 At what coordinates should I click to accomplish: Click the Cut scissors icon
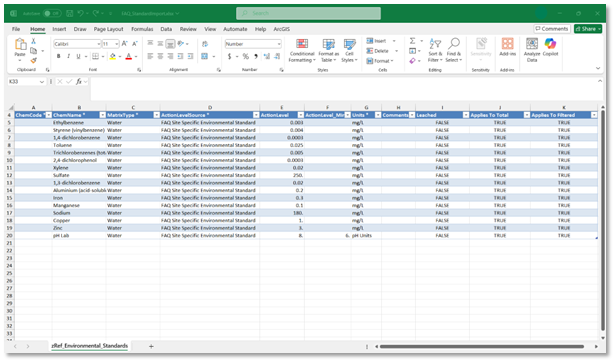coord(33,41)
